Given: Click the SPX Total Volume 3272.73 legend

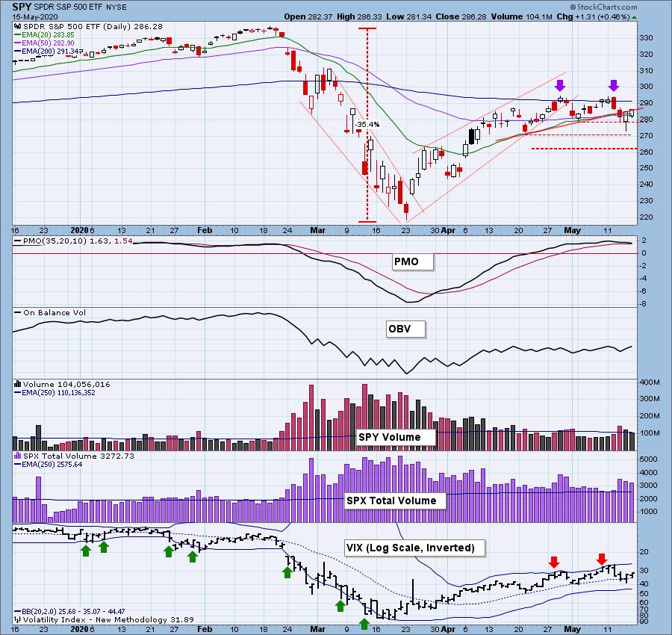Looking at the screenshot, I should point(75,456).
